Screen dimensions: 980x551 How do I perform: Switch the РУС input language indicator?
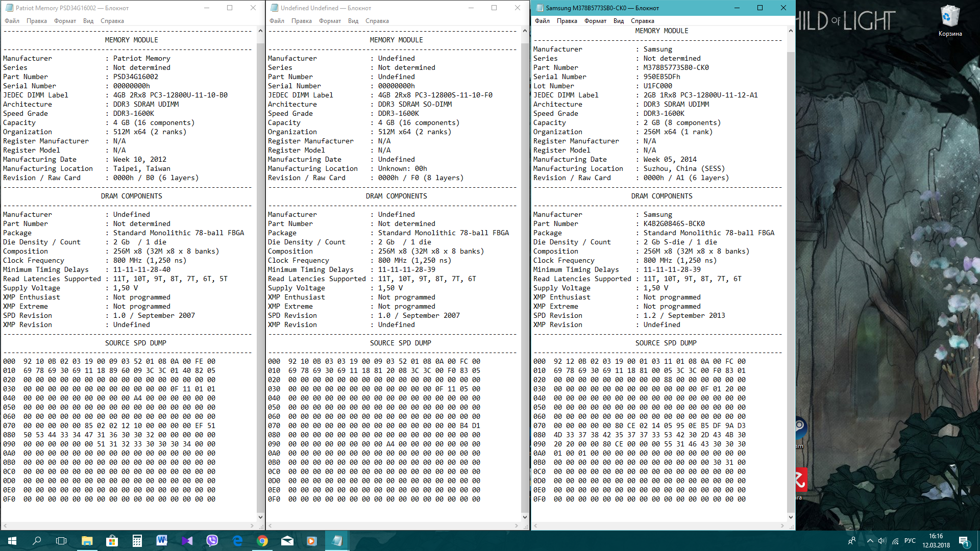pyautogui.click(x=910, y=541)
